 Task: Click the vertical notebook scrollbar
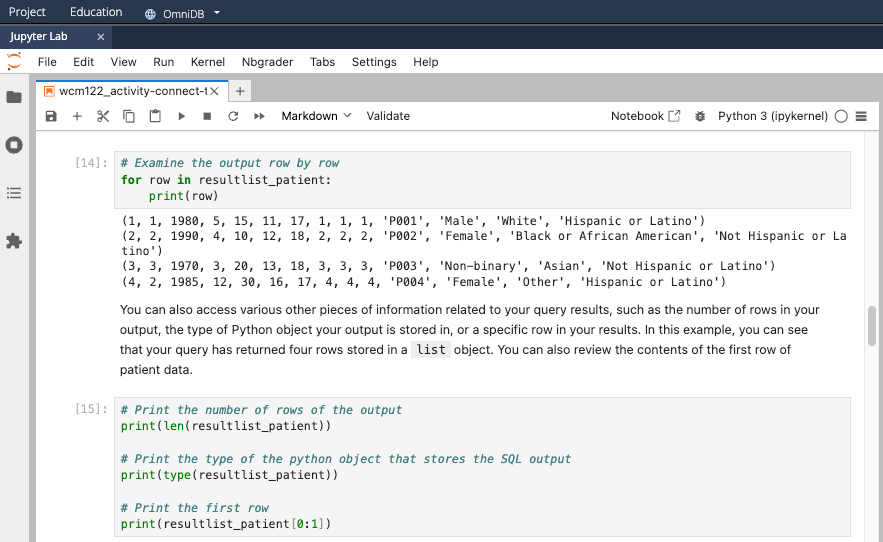[872, 326]
